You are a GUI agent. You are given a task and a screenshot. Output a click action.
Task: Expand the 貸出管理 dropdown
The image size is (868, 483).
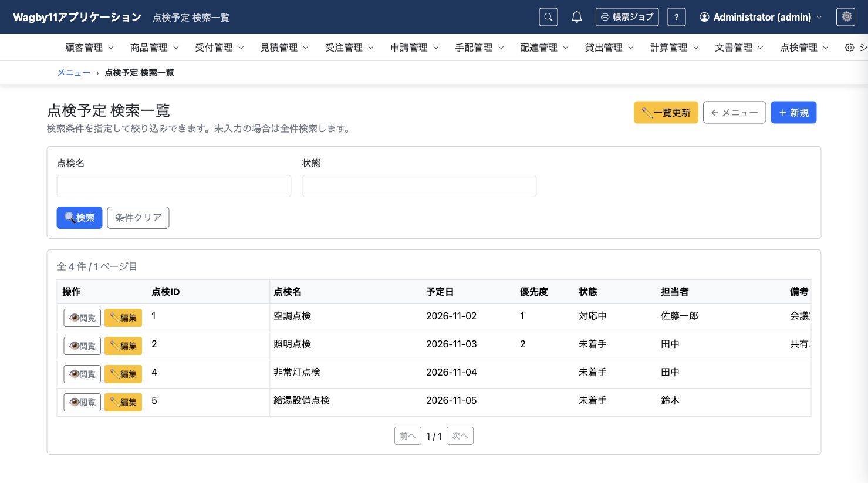(x=609, y=48)
